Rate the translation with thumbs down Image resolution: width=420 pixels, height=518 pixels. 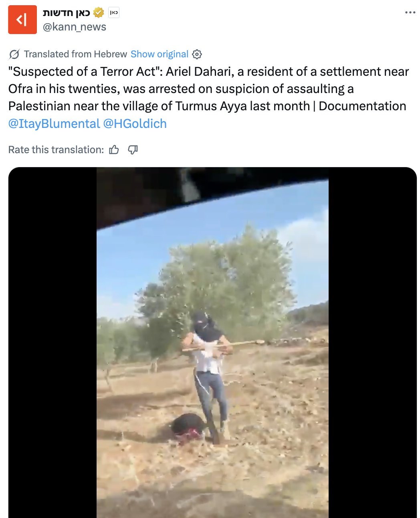(133, 150)
